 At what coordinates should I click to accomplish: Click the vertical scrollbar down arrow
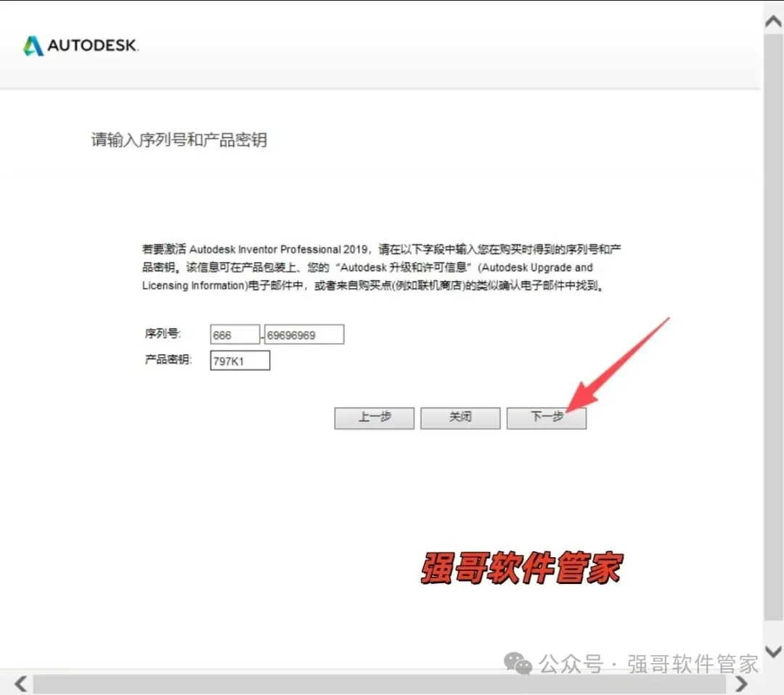click(x=774, y=651)
